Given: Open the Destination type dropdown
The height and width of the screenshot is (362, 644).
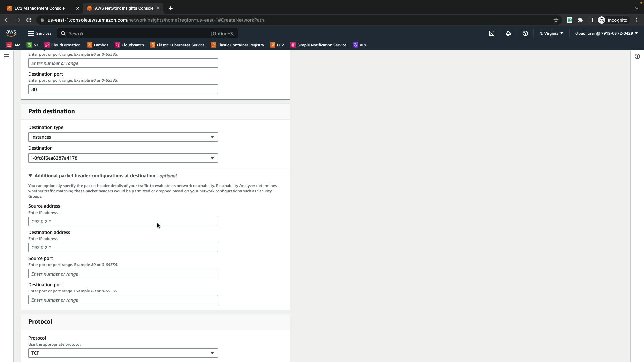Looking at the screenshot, I should click(x=123, y=137).
